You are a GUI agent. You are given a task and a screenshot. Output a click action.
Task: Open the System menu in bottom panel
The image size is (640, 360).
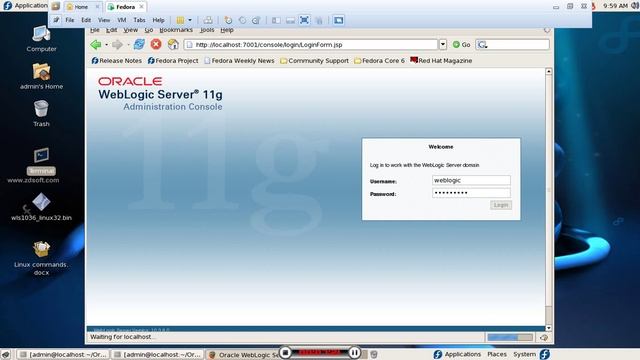[524, 354]
